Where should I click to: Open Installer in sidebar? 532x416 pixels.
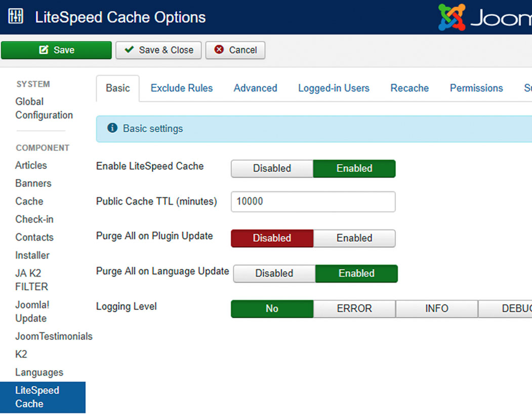point(32,255)
